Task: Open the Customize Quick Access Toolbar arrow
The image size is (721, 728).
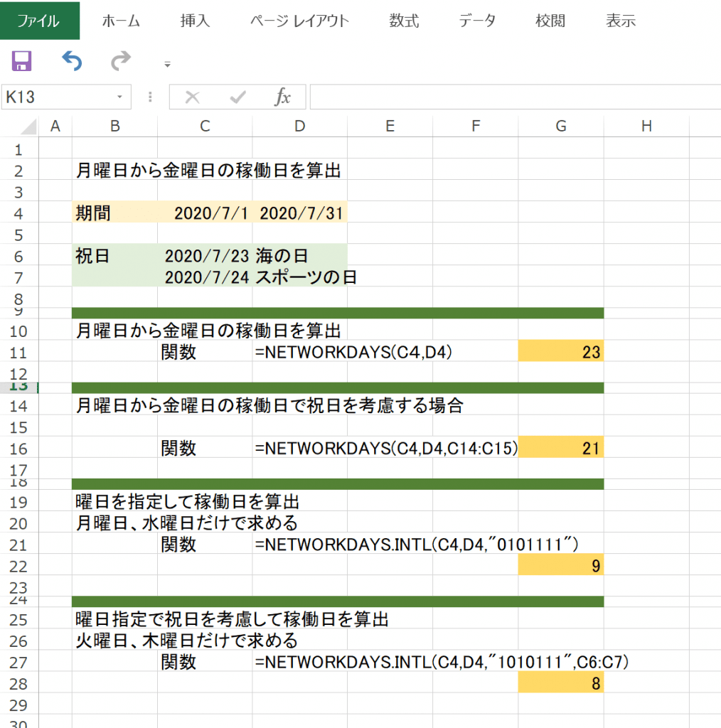Action: (x=168, y=65)
